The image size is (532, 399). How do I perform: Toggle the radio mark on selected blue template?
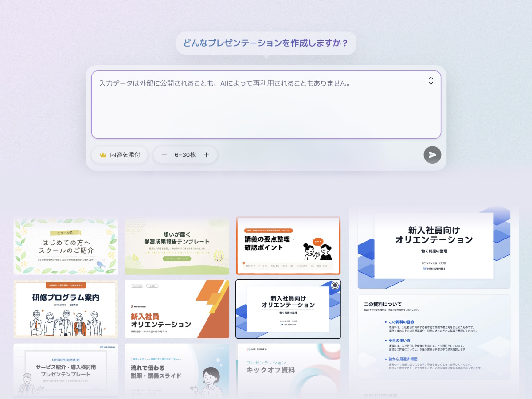[335, 286]
